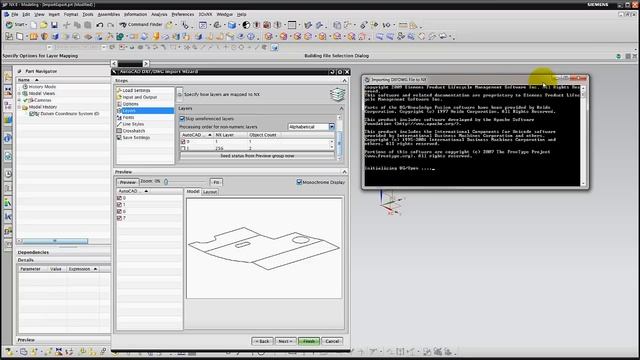Collapse the Model History tree node
This screenshot has height=360, width=640.
pyautogui.click(x=20, y=107)
